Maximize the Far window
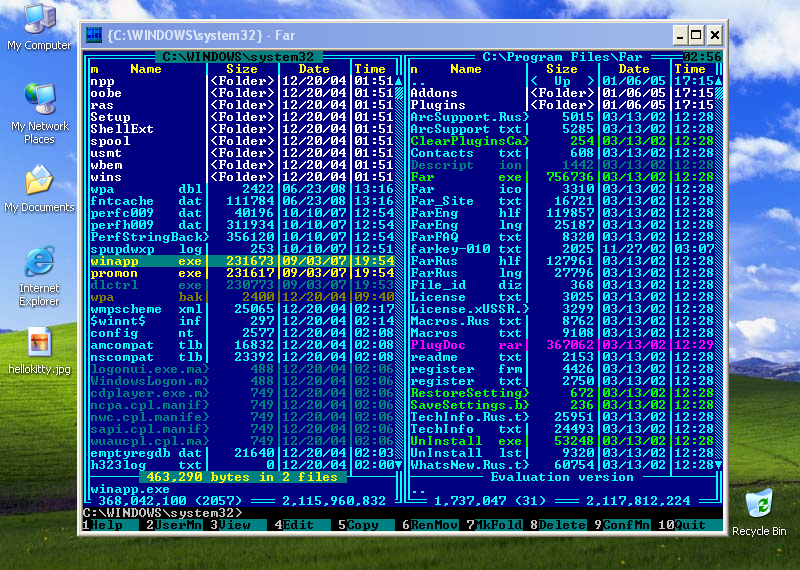 tap(696, 35)
